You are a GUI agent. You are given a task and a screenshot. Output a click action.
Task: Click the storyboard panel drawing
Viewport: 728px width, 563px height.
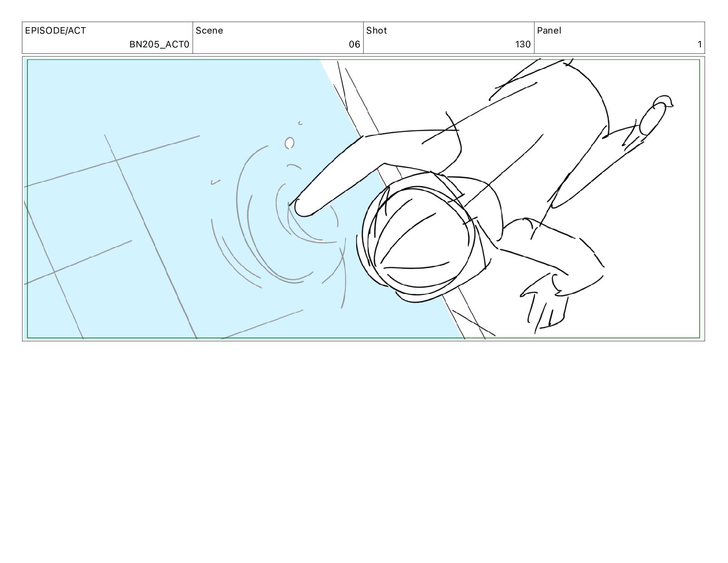(363, 199)
